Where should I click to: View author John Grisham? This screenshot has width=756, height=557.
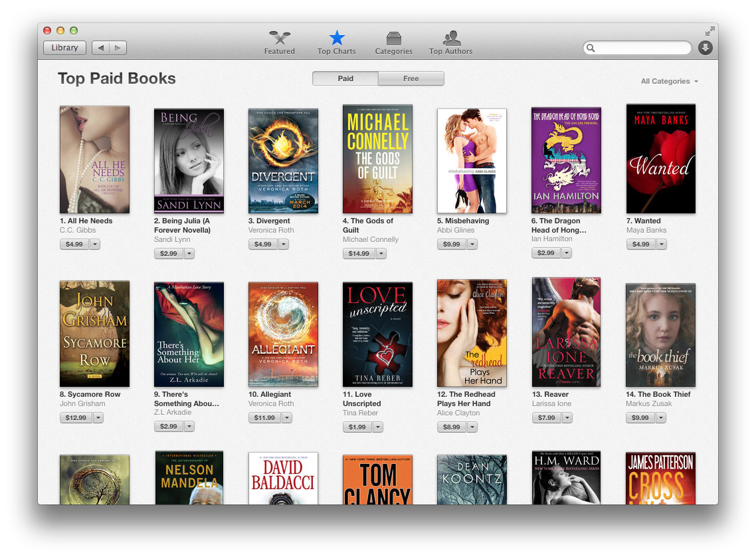(82, 403)
